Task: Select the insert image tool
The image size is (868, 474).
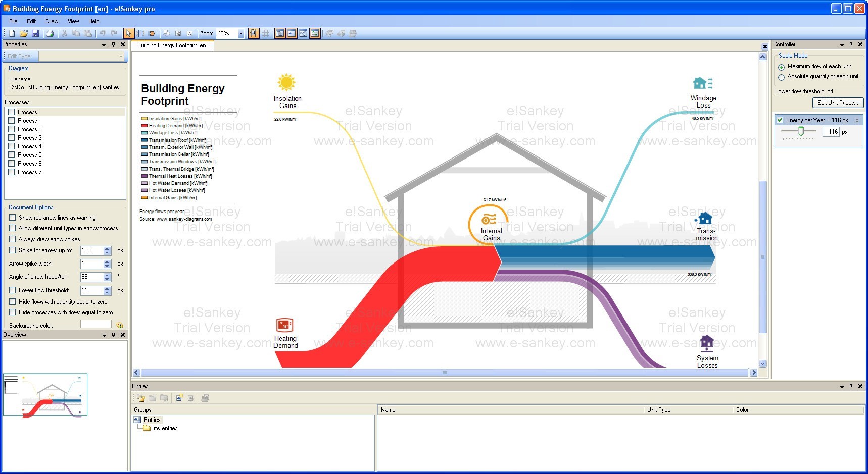Action: coord(178,33)
